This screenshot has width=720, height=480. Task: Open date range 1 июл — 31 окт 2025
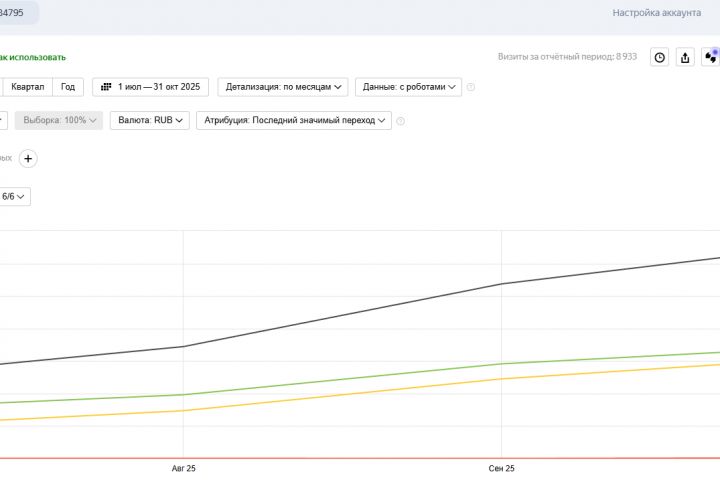click(x=151, y=87)
